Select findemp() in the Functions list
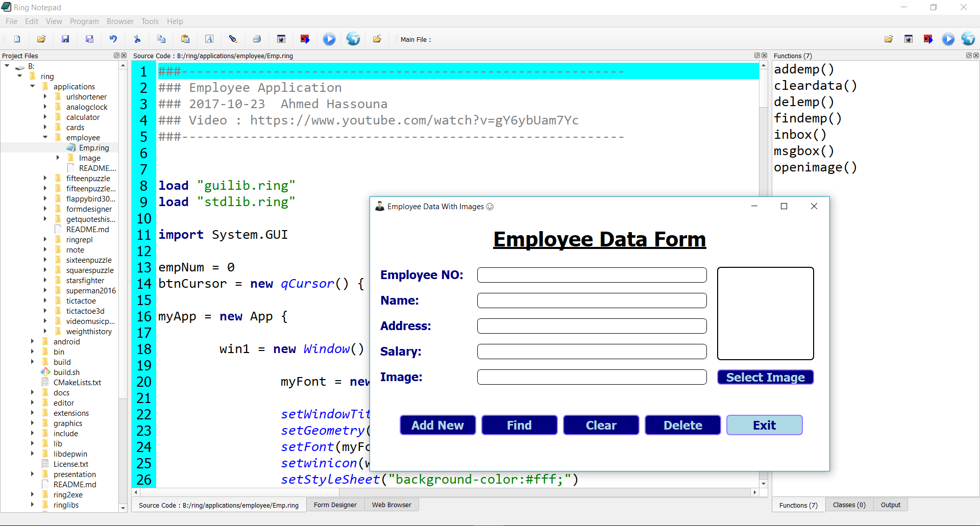The width and height of the screenshot is (980, 526). (807, 118)
